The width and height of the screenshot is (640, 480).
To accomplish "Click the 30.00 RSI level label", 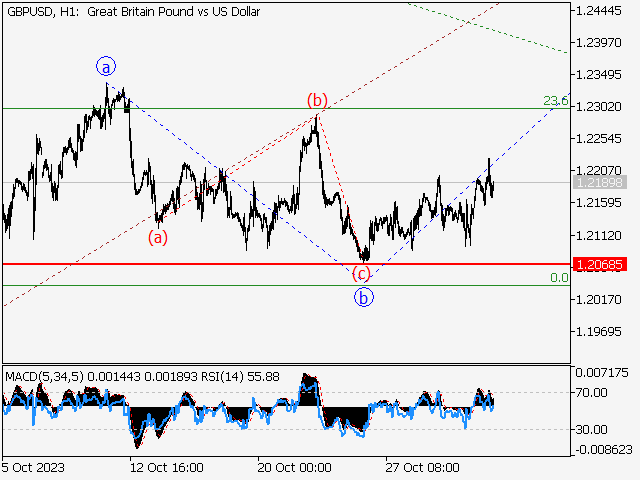I will point(591,429).
